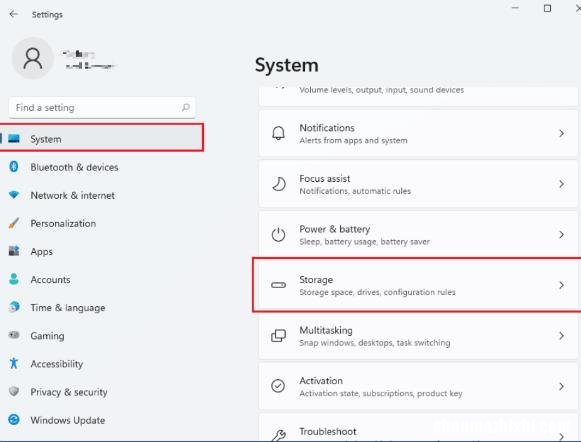Expand the Notifications chevron arrow
Screen dimensions: 581x442
click(x=561, y=133)
